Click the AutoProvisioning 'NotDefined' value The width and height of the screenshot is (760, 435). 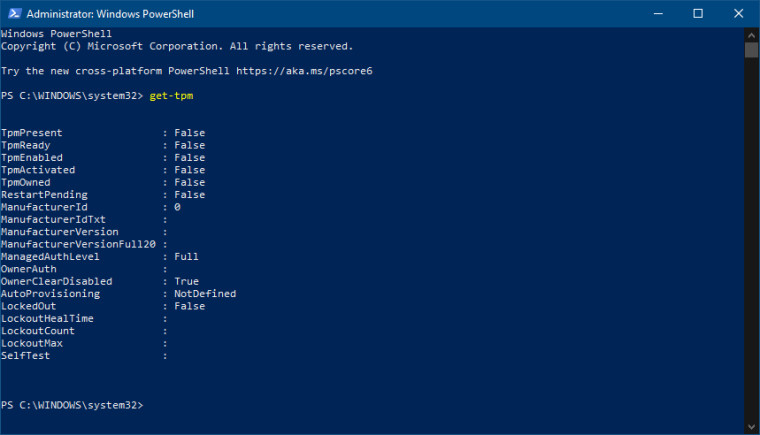pyautogui.click(x=205, y=294)
